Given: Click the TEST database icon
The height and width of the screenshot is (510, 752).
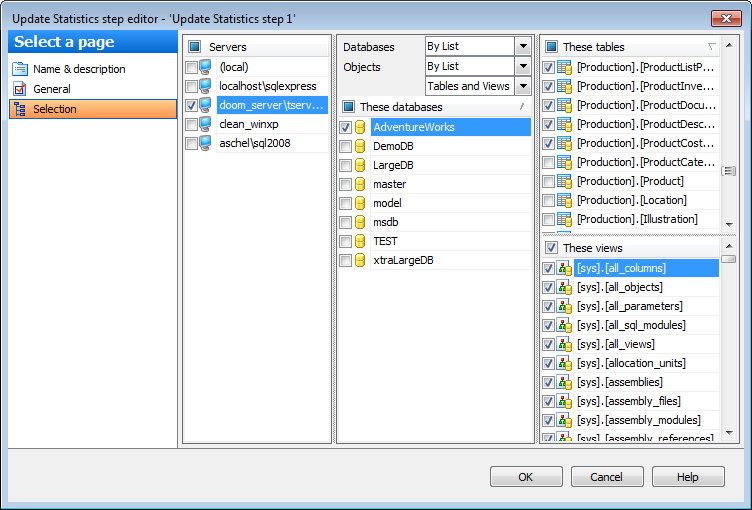Looking at the screenshot, I should (x=360, y=241).
